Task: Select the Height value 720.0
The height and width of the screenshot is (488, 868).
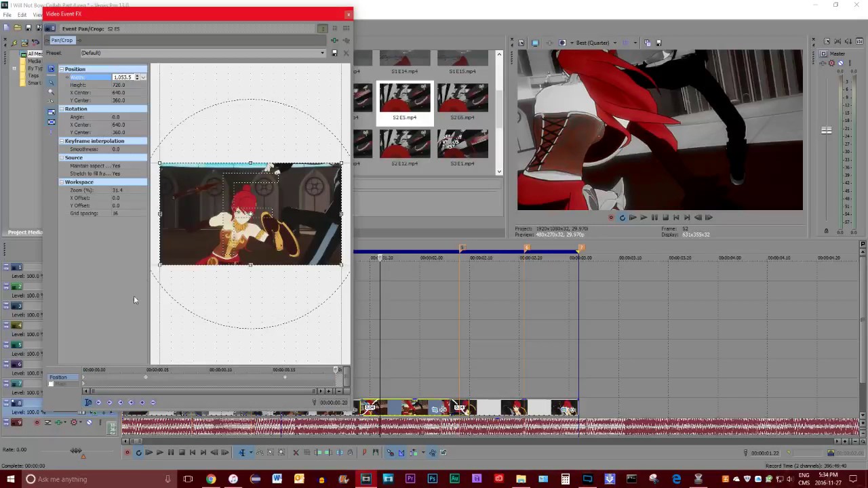Action: (119, 85)
